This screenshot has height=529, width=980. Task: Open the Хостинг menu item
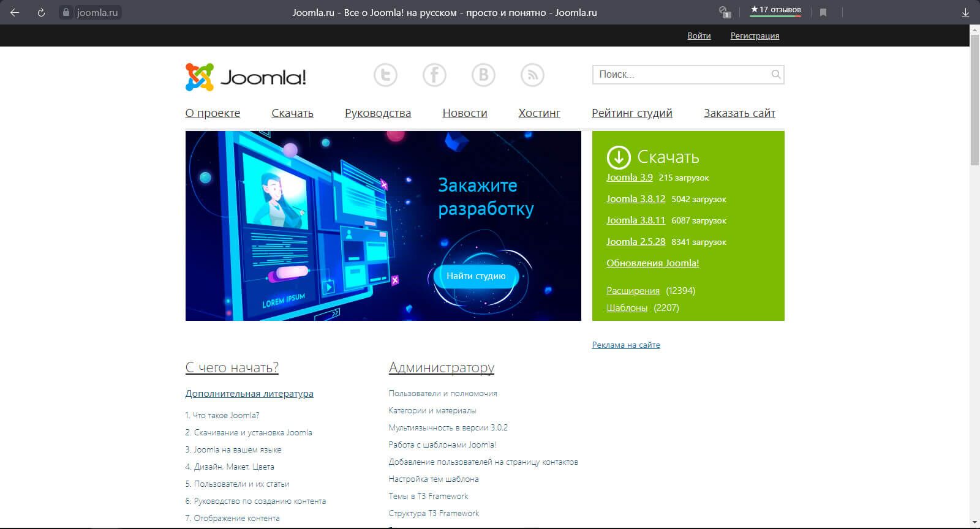539,113
